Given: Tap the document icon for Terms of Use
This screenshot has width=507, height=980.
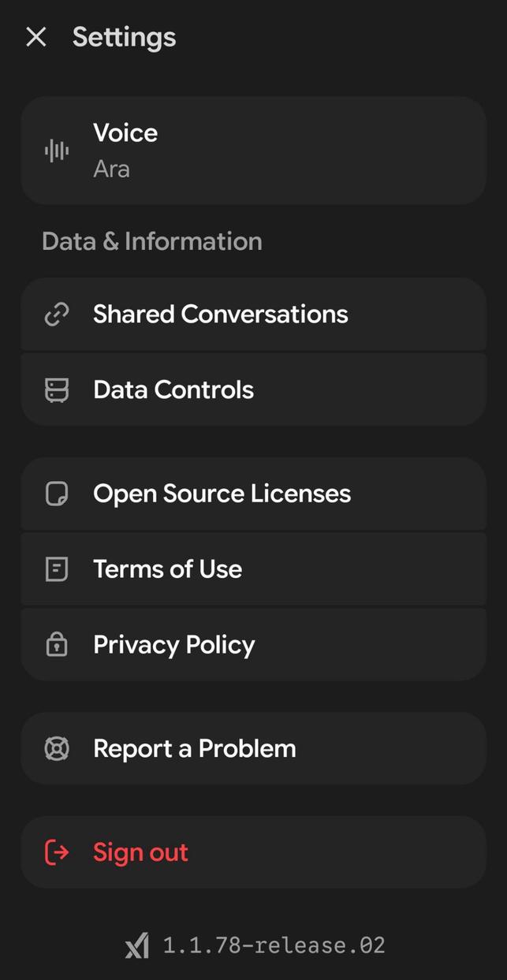Looking at the screenshot, I should click(57, 569).
